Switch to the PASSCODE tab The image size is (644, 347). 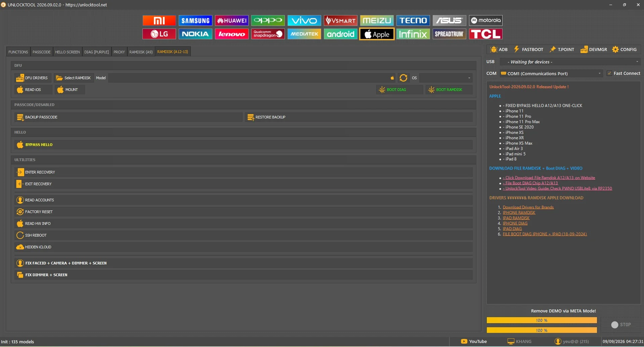(x=41, y=52)
